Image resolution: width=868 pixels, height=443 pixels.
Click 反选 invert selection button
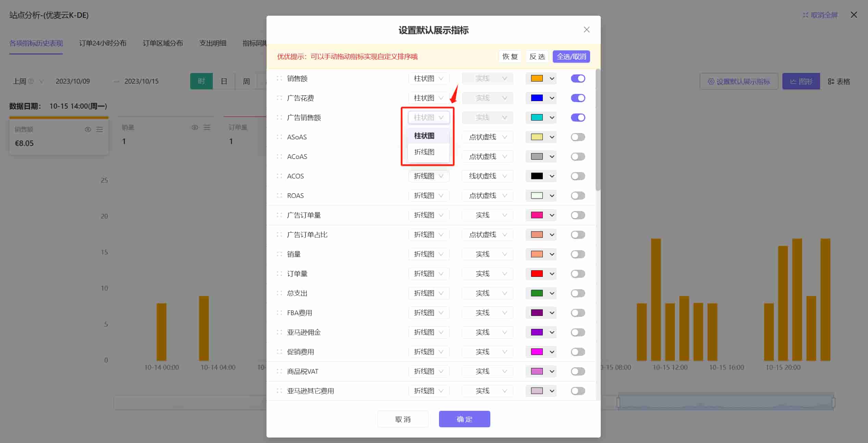click(537, 57)
